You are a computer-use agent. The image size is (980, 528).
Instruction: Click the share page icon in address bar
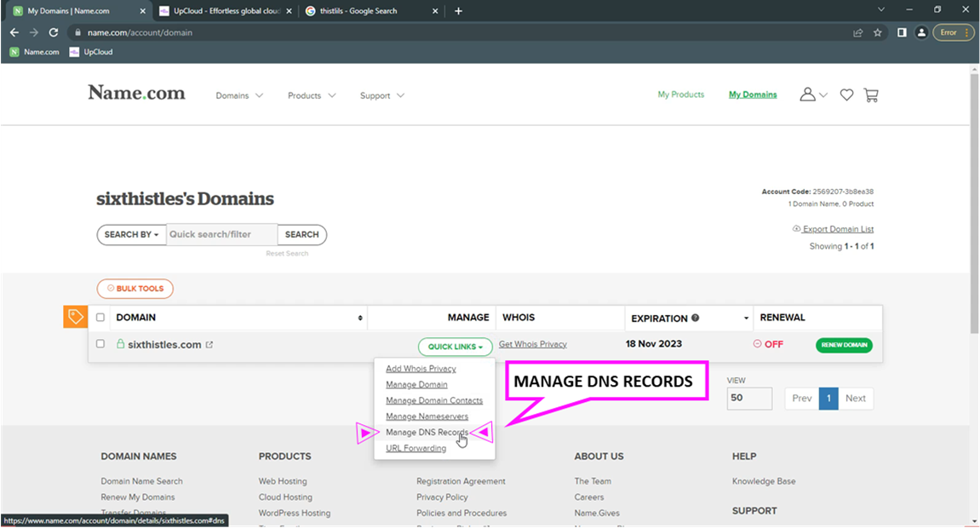(857, 32)
